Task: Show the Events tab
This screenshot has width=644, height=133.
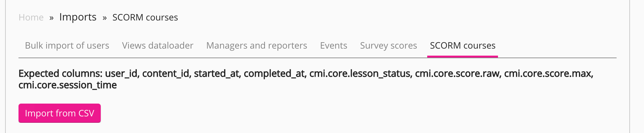Action: click(333, 45)
